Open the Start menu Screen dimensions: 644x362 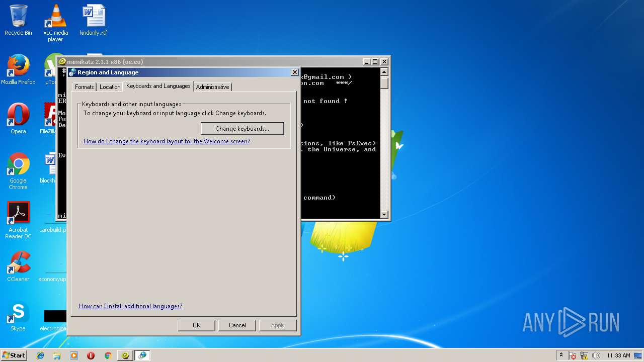14,355
